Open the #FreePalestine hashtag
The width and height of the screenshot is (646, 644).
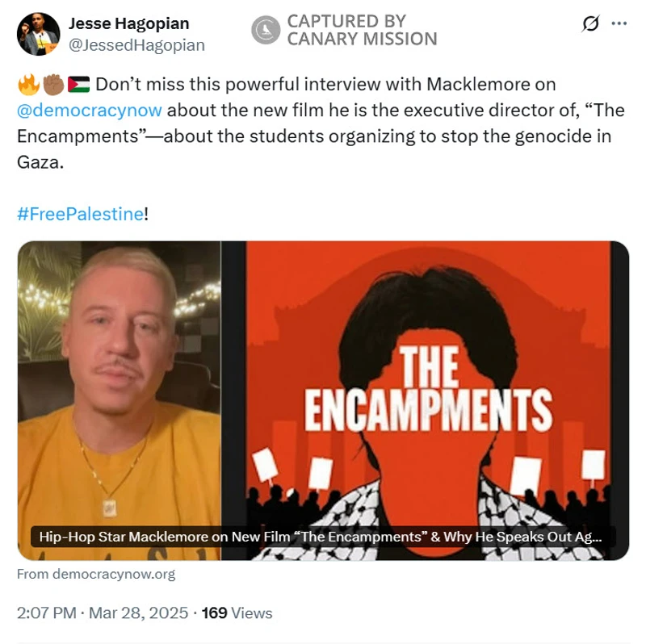80,214
